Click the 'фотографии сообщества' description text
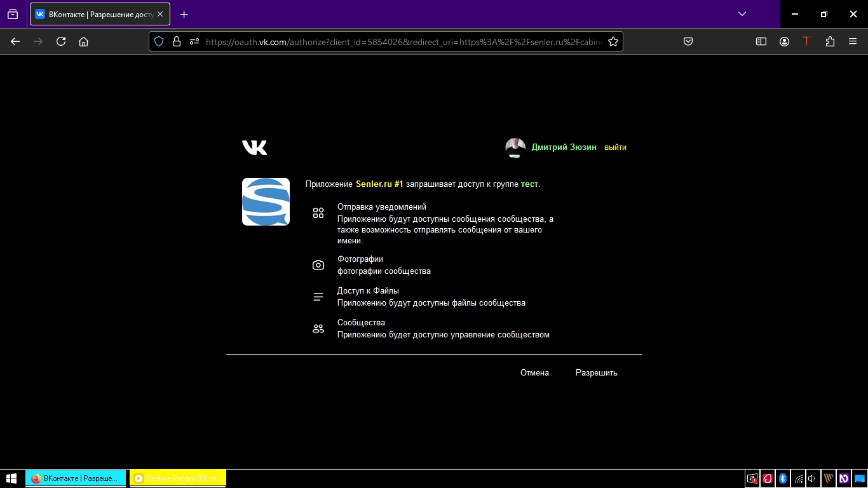 384,271
